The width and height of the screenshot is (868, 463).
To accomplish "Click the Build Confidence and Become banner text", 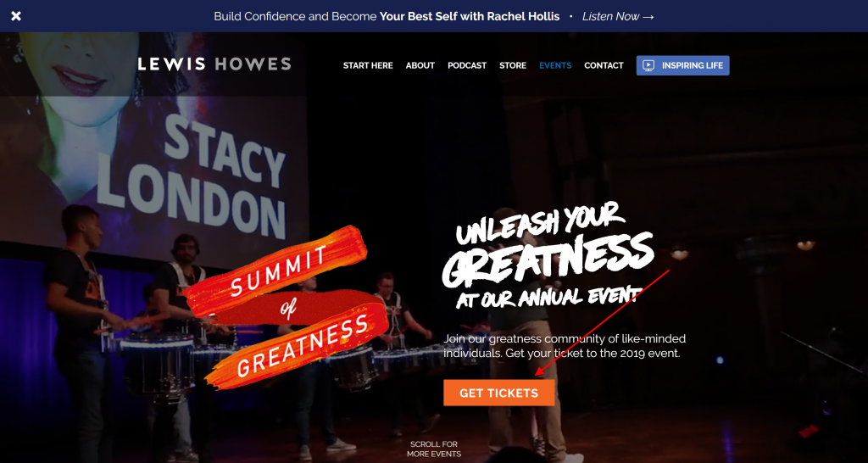I will click(x=296, y=17).
